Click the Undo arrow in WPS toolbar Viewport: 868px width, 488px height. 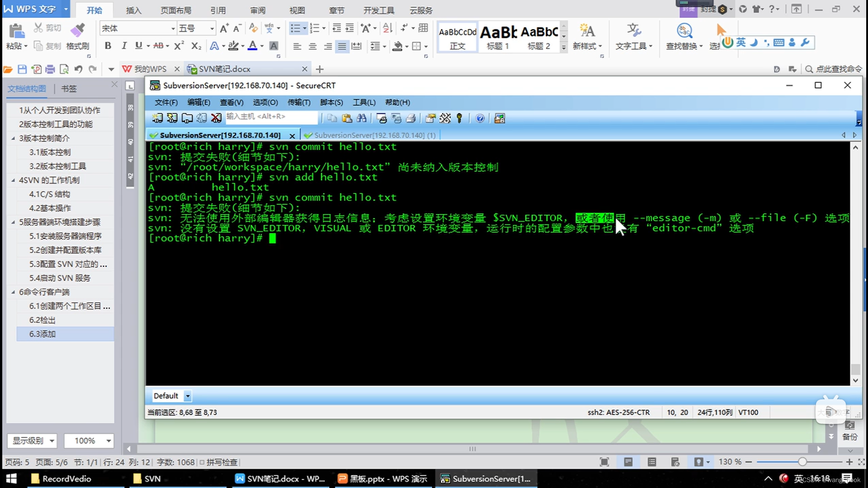[78, 69]
